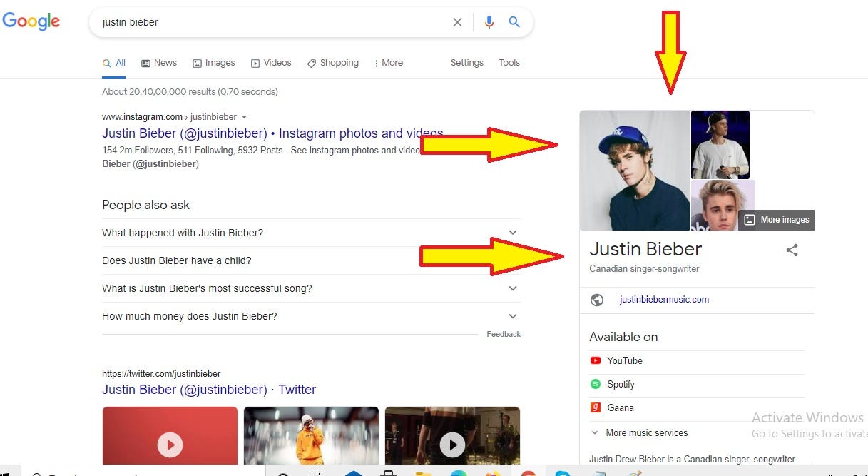Open the dropdown arrow beside instagram.com › justinbieber
The height and width of the screenshot is (476, 868).
click(x=244, y=117)
